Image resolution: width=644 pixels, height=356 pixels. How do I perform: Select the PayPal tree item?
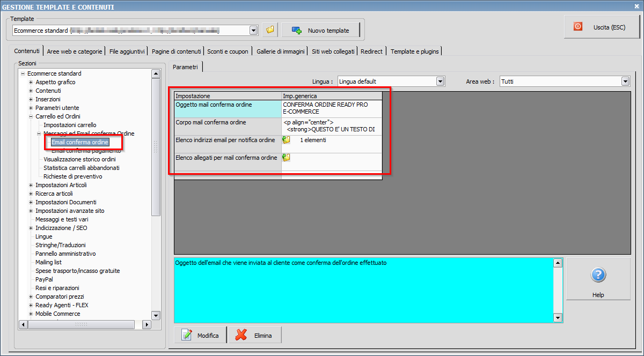coord(44,279)
